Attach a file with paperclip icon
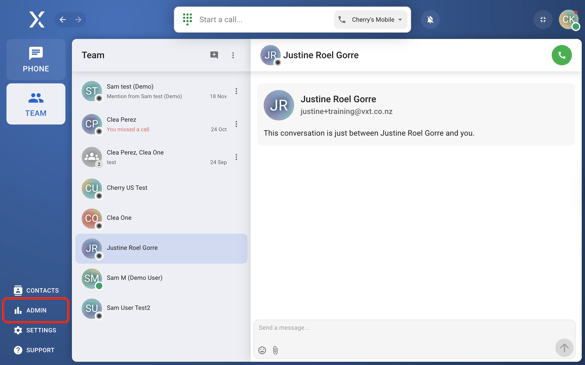The width and height of the screenshot is (585, 365). click(275, 350)
